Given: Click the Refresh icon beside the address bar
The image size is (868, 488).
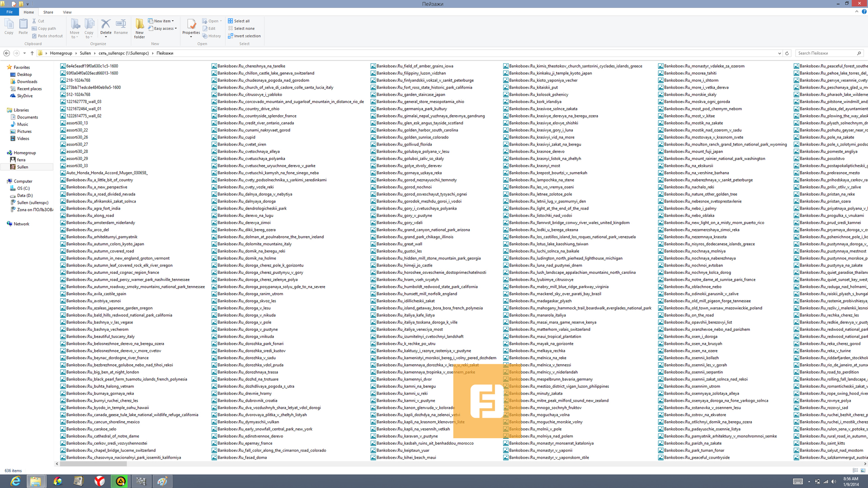Looking at the screenshot, I should tap(787, 53).
